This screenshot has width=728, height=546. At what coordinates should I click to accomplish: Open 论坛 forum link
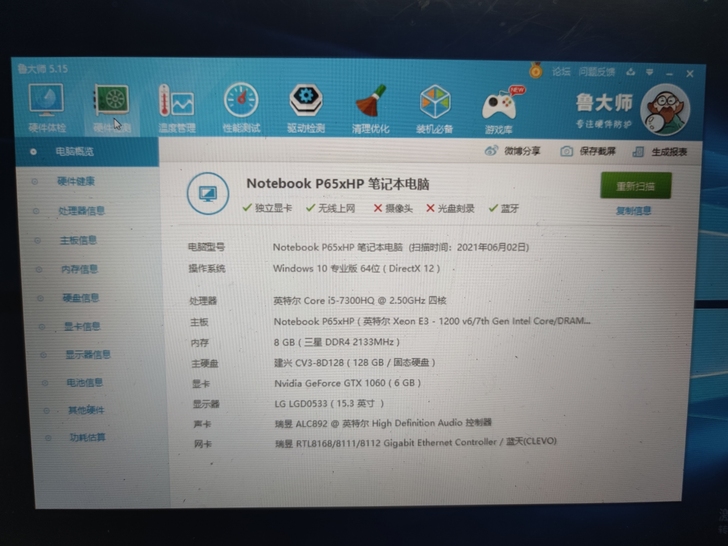point(561,72)
